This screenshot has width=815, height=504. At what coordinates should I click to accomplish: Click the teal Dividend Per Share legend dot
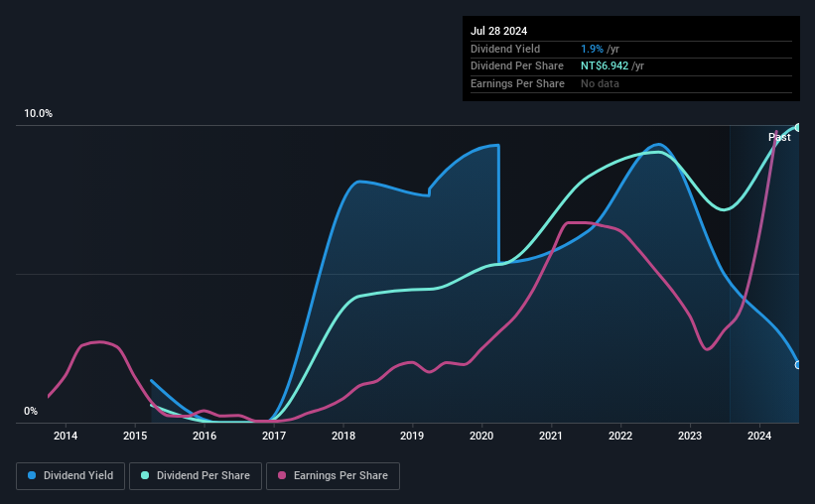click(x=145, y=475)
